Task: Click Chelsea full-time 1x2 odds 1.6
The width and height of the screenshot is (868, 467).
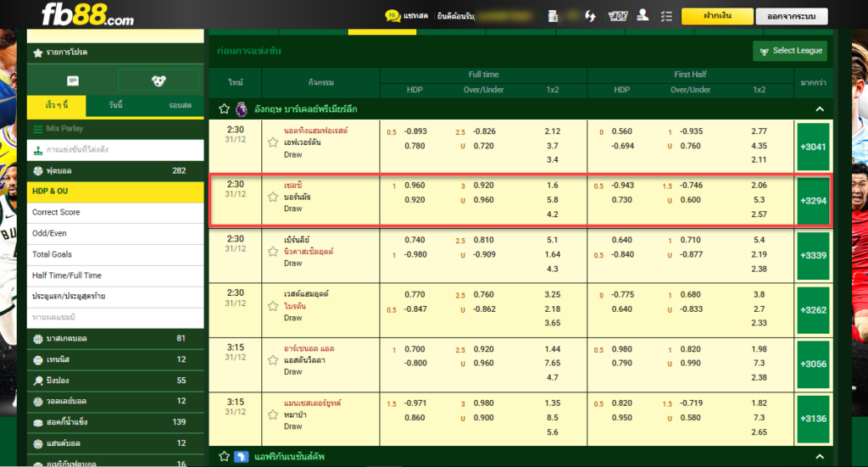Action: click(x=553, y=186)
